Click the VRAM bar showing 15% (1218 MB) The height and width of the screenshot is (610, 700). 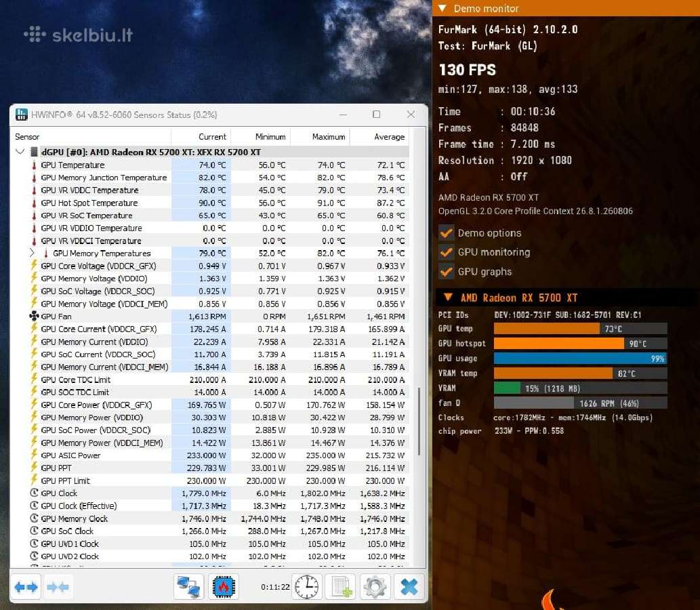point(580,388)
